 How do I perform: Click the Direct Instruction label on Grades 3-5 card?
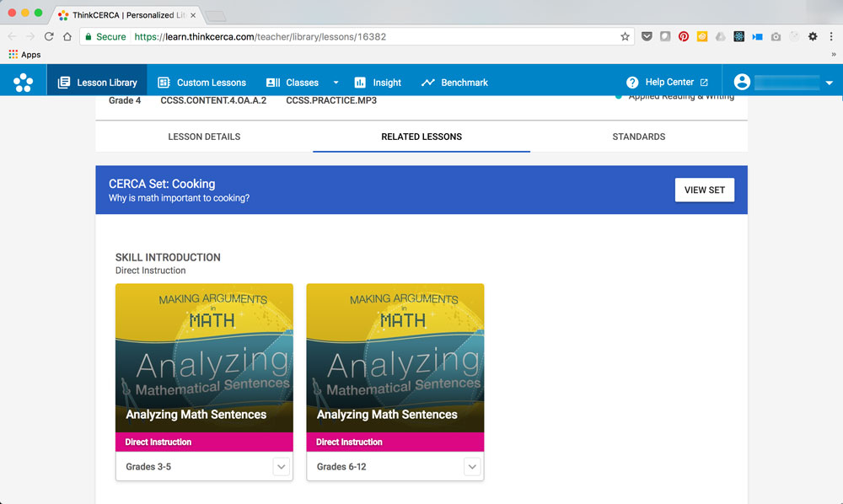pos(158,442)
